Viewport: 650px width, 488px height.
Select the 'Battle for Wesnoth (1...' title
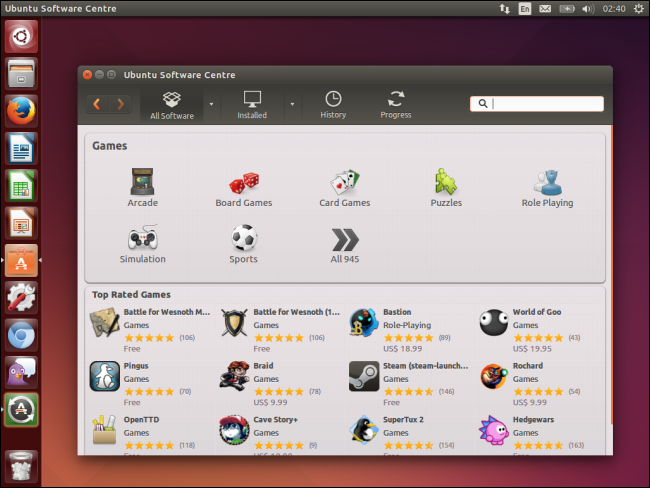[x=296, y=312]
